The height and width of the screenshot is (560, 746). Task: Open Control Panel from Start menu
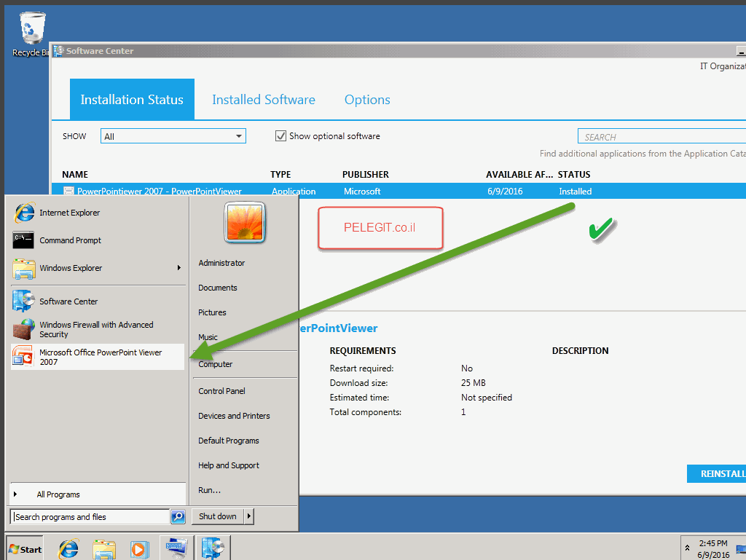coord(221,391)
